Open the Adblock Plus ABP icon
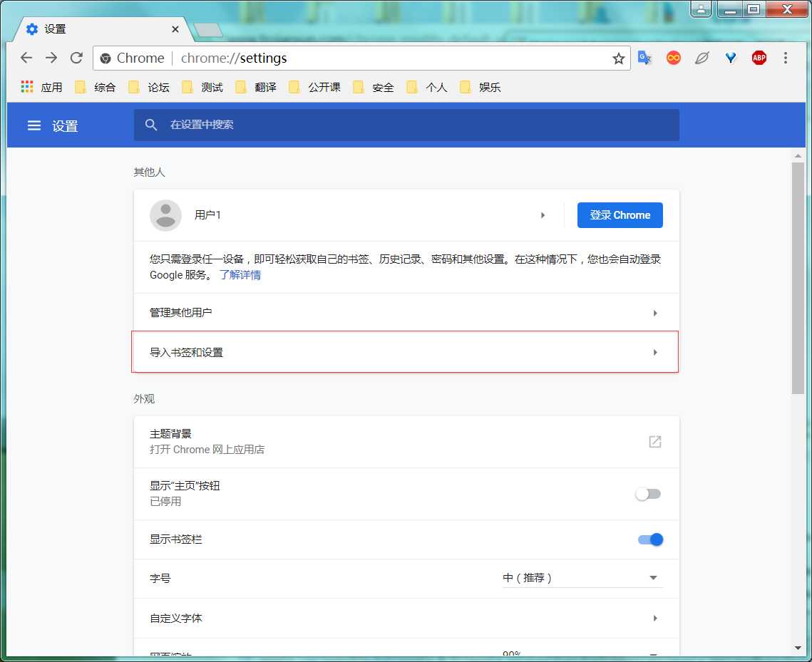The image size is (812, 662). point(759,58)
